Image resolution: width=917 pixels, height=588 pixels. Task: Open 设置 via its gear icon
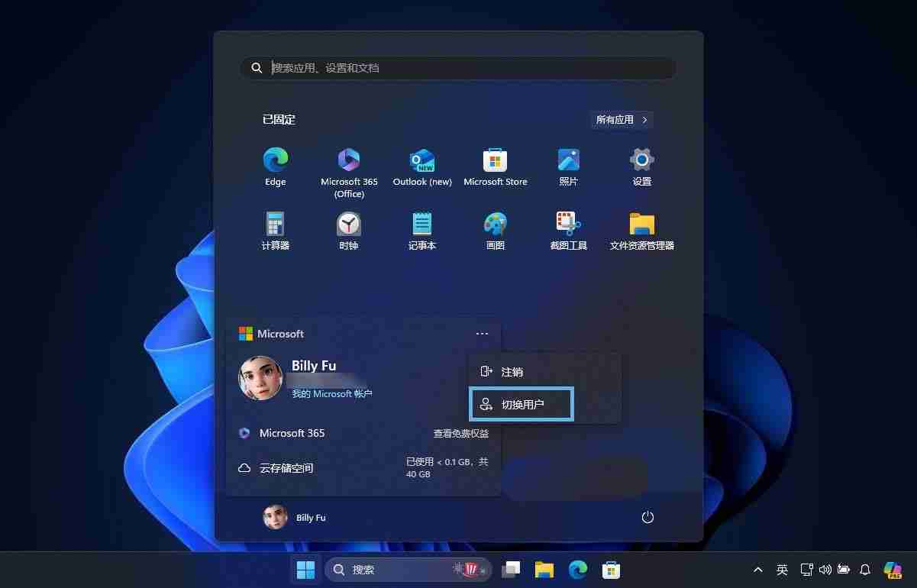[641, 162]
